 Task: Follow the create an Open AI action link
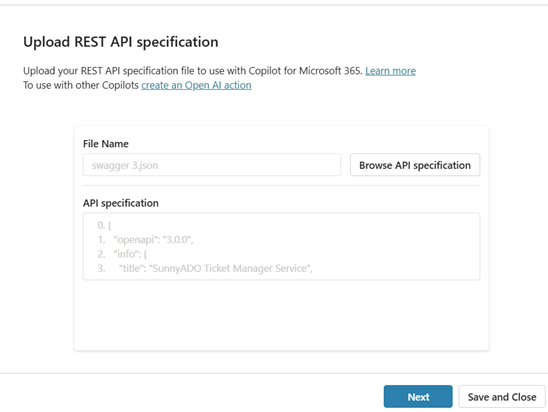coord(196,85)
